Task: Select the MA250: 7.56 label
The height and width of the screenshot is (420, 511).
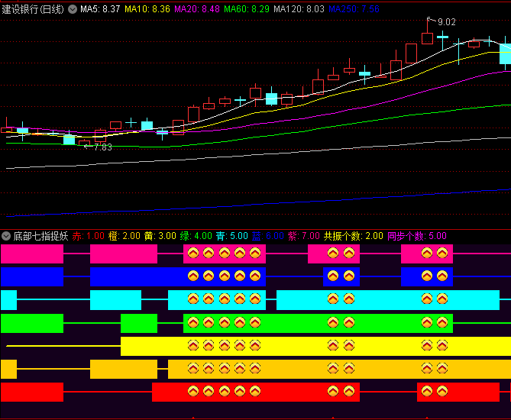Action: point(354,9)
